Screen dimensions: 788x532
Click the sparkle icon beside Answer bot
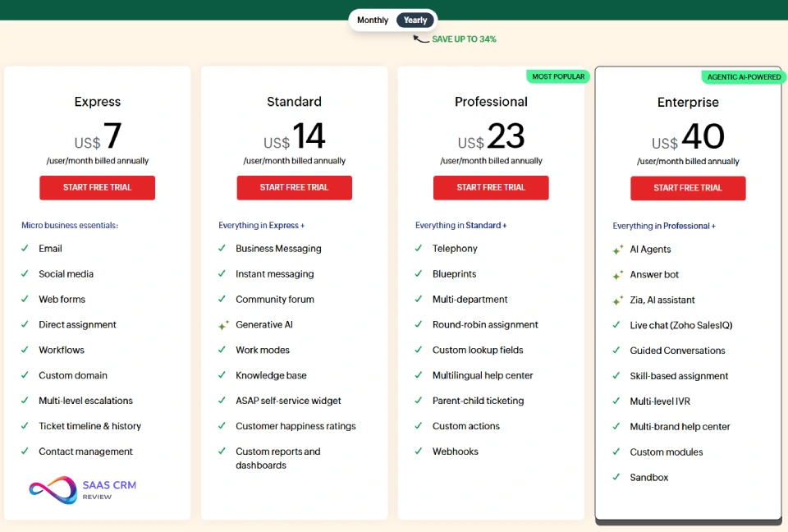(x=617, y=275)
